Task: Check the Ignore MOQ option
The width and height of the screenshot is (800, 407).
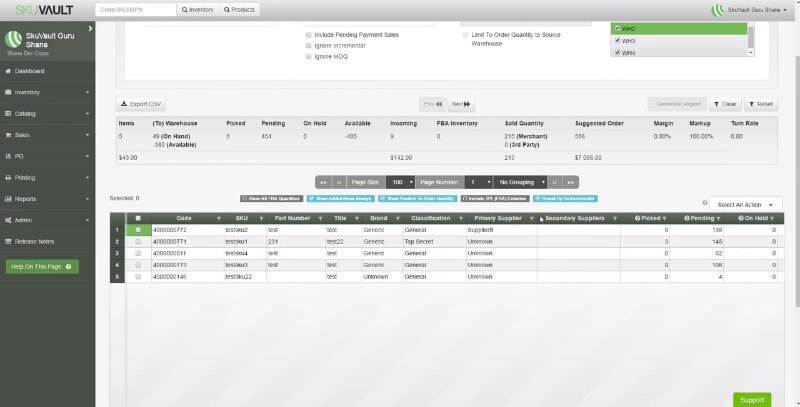Action: pos(309,56)
